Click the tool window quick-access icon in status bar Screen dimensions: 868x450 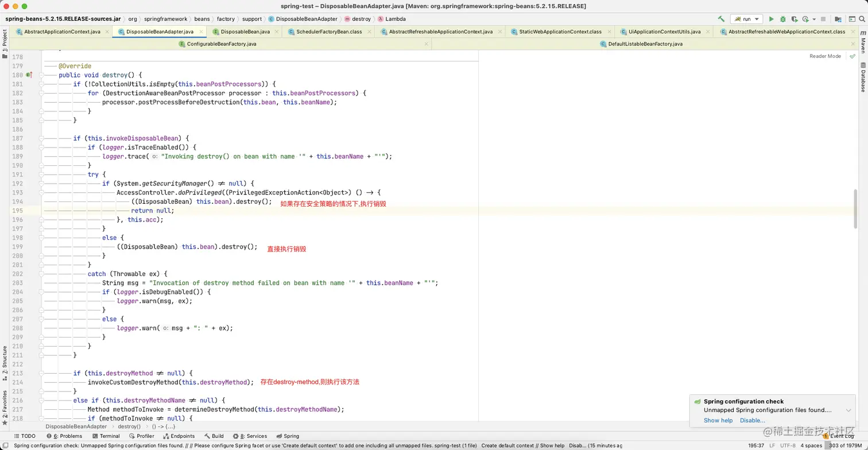coord(5,445)
